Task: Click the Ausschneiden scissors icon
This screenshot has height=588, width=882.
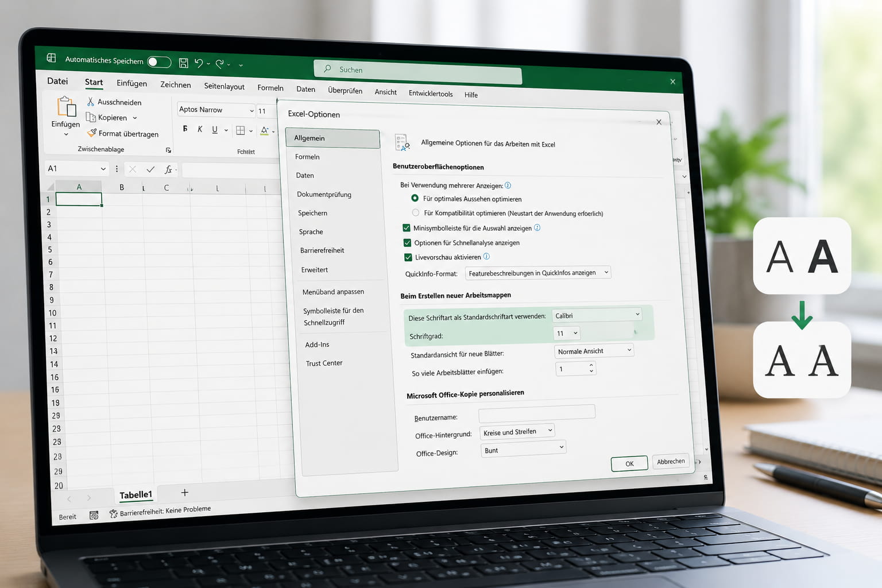Action: point(90,102)
